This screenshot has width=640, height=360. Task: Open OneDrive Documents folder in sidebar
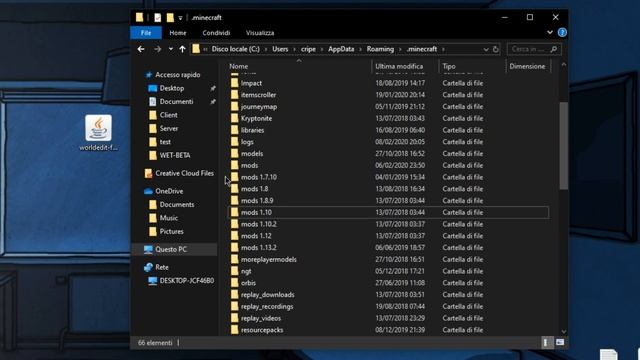[x=177, y=204]
